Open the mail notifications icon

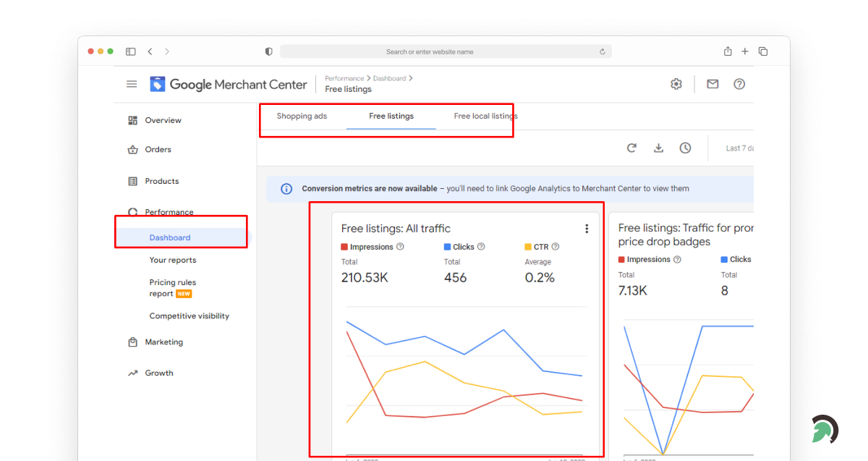click(712, 84)
